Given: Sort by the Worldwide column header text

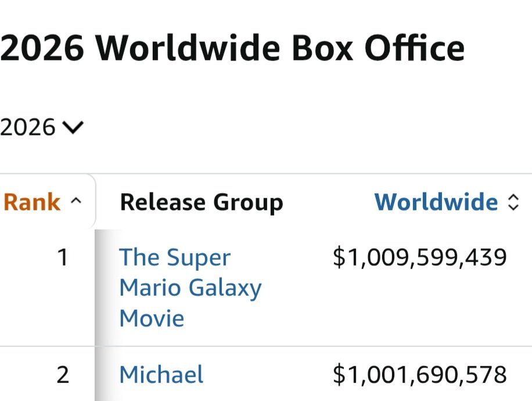Looking at the screenshot, I should 436,202.
